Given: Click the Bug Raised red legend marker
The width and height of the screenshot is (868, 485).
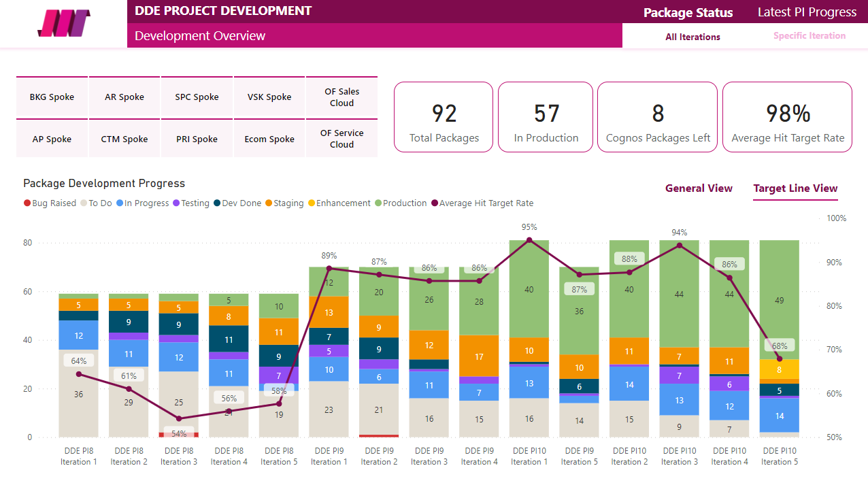Looking at the screenshot, I should pos(27,203).
